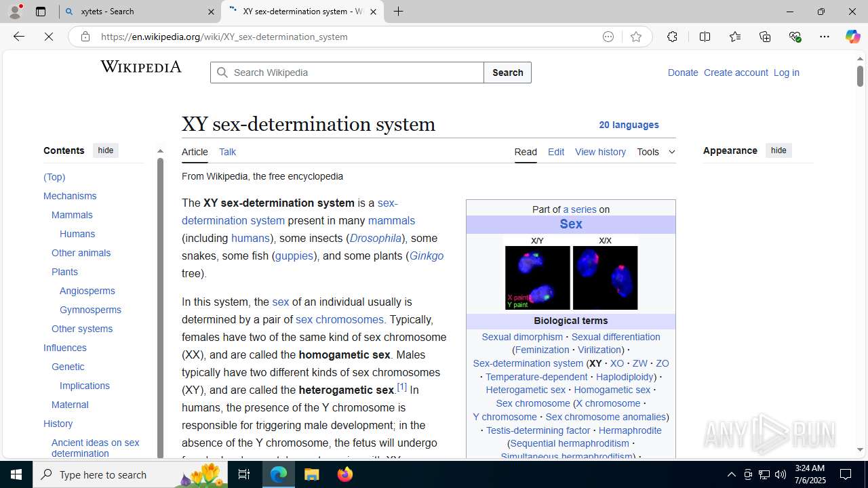Close the XY sex-determination system tab
Image resolution: width=868 pixels, height=488 pixels.
[x=373, y=12]
